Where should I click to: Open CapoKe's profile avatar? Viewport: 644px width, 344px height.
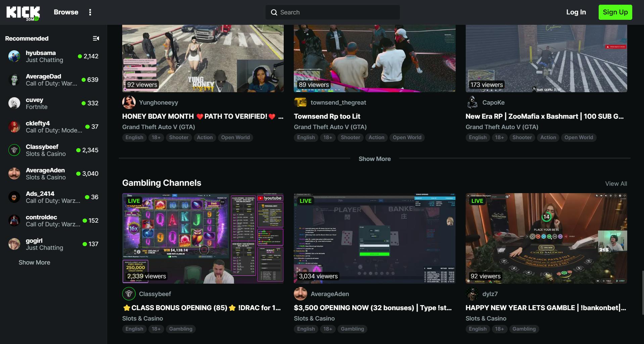(472, 103)
